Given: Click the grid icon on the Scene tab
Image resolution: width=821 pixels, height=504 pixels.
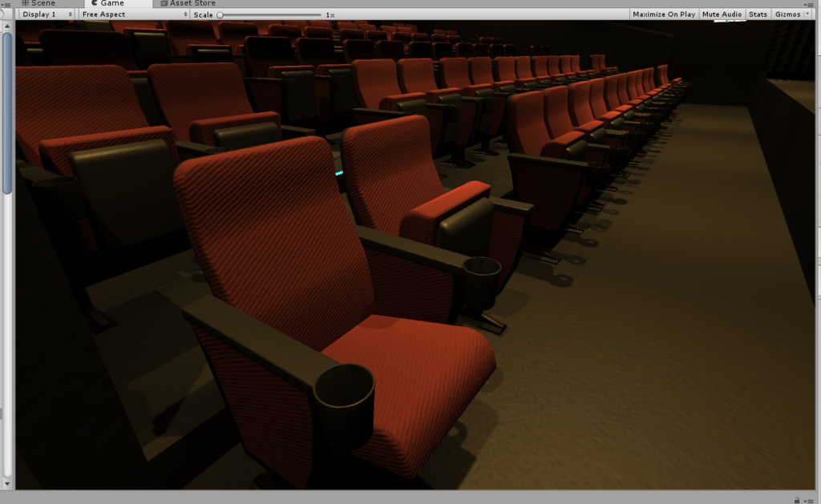Looking at the screenshot, I should click(25, 3).
